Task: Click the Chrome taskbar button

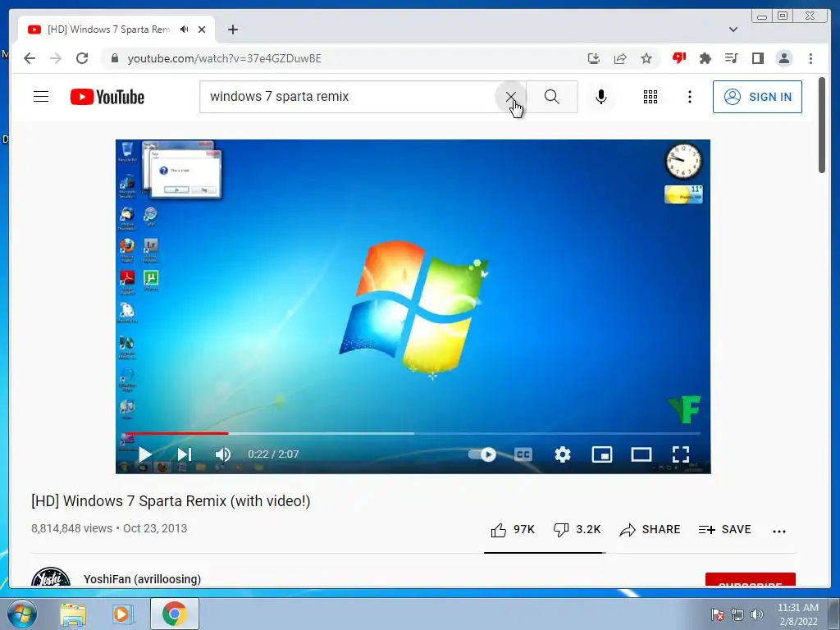Action: point(174,614)
